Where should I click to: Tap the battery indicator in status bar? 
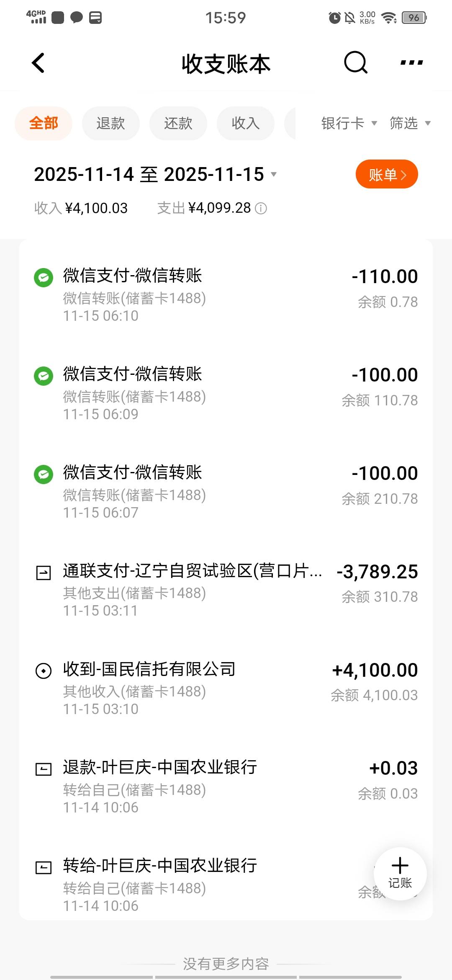click(x=414, y=18)
